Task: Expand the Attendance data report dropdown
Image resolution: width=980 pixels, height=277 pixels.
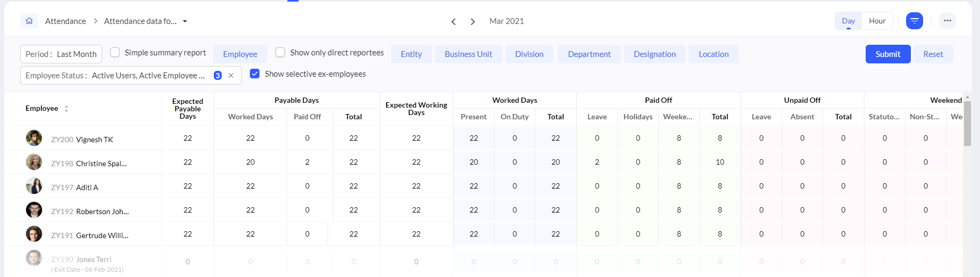Action: (x=185, y=21)
